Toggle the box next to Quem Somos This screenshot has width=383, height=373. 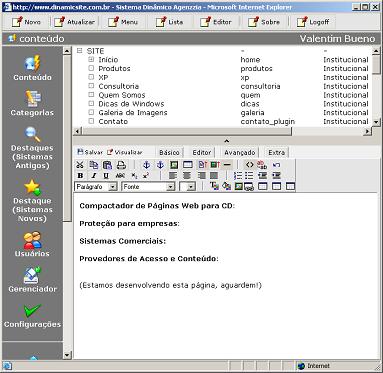coord(91,95)
